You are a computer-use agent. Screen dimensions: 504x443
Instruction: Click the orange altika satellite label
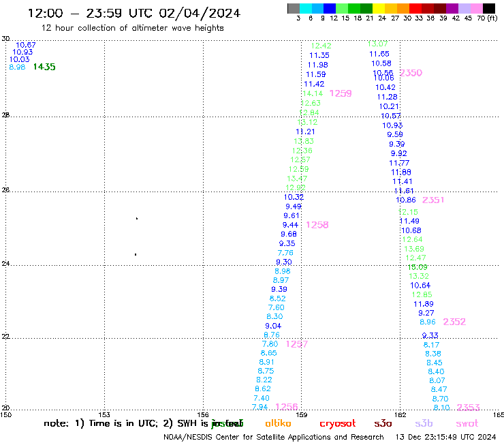click(x=278, y=423)
